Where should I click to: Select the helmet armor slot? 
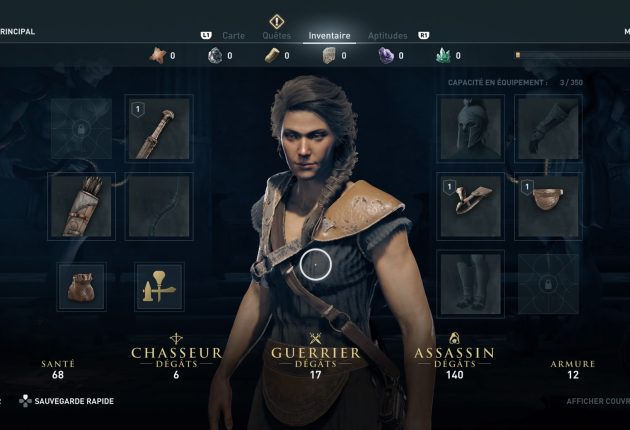470,129
